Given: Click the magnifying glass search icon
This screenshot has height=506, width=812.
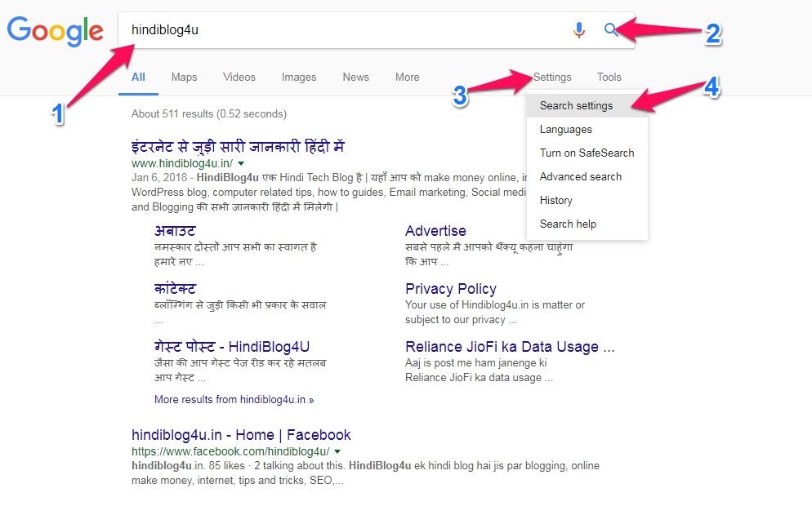Looking at the screenshot, I should [612, 29].
